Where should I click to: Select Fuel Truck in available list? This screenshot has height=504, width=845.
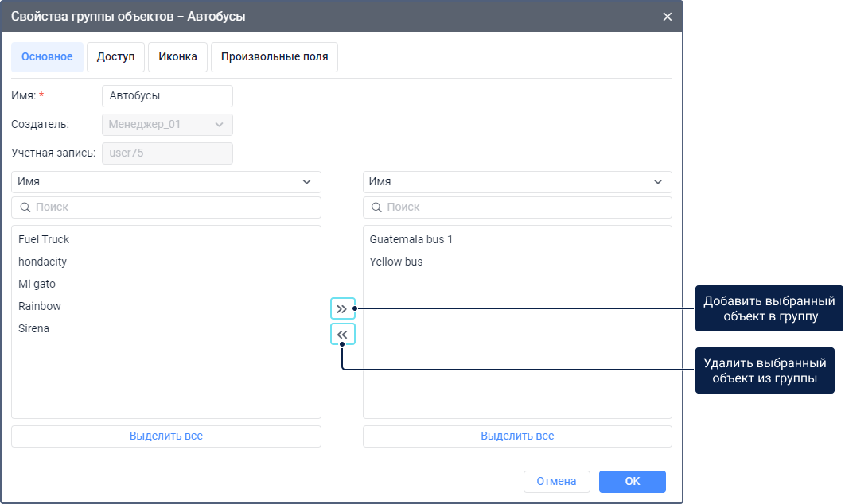pos(44,239)
